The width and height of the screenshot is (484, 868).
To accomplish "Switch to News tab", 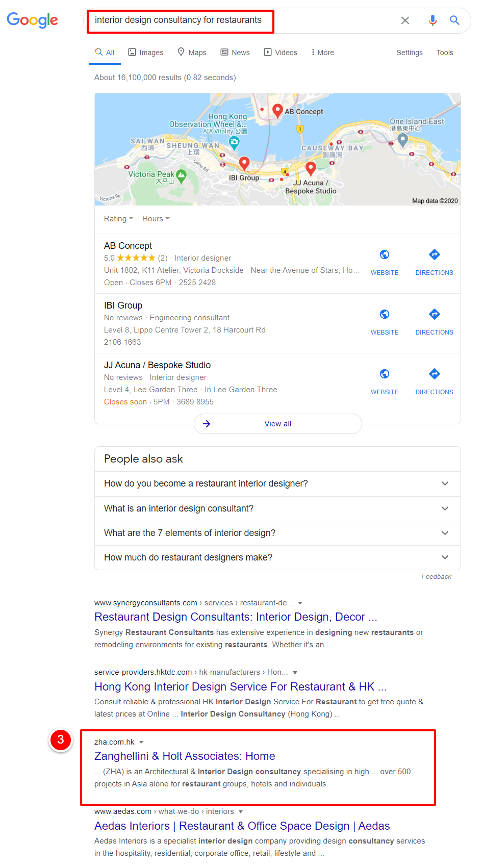I will point(235,53).
